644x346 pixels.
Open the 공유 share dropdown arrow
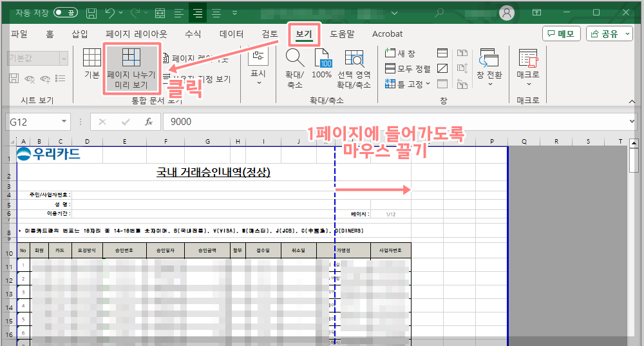[627, 34]
